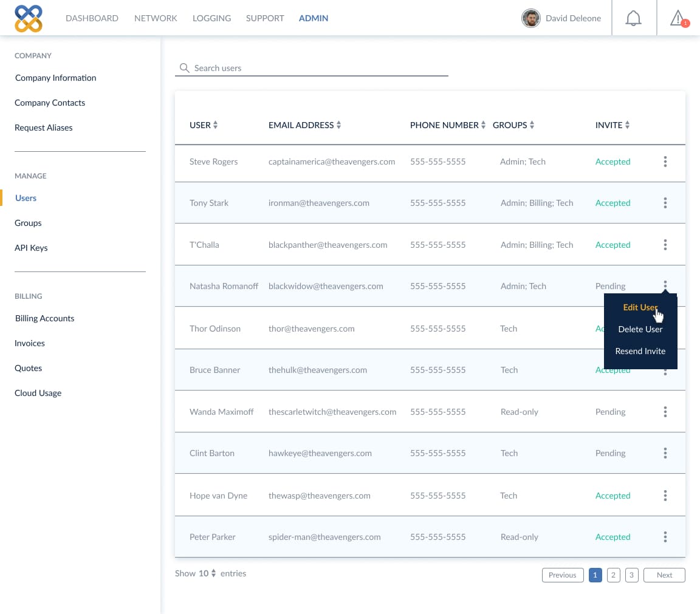
Task: Open the Groups page in the sidebar
Action: point(28,223)
